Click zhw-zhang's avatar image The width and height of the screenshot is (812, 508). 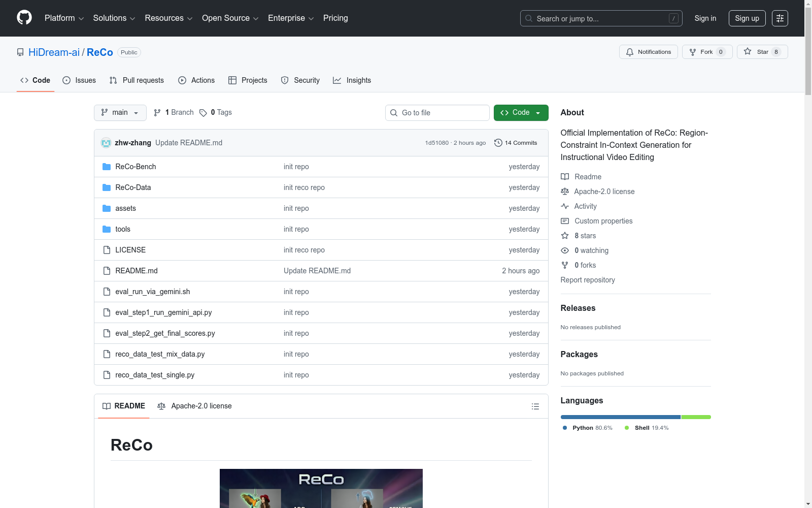click(106, 143)
